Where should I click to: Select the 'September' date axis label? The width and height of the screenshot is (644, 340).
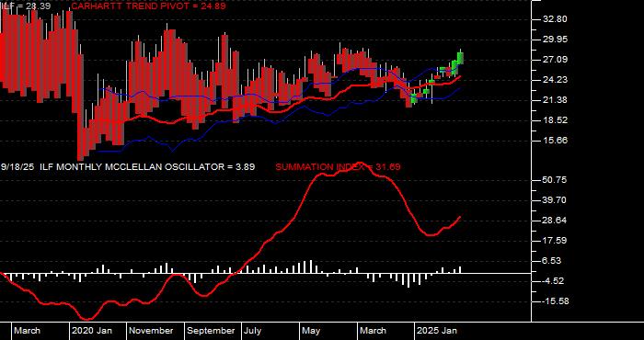[211, 331]
